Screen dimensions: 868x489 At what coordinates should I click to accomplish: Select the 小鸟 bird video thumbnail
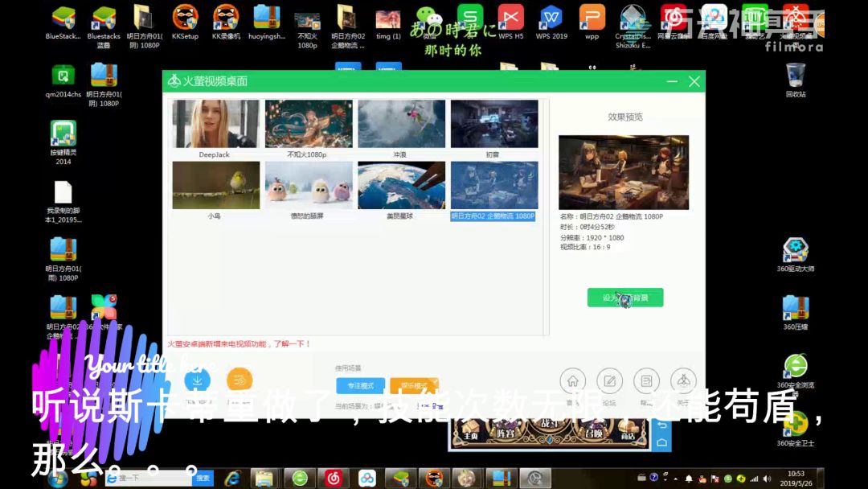pos(215,186)
